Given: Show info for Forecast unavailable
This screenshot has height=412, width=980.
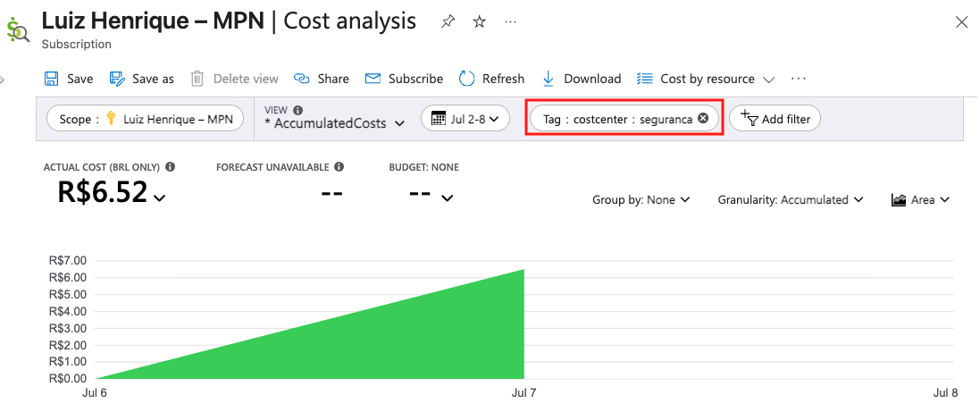Looking at the screenshot, I should click(x=339, y=167).
